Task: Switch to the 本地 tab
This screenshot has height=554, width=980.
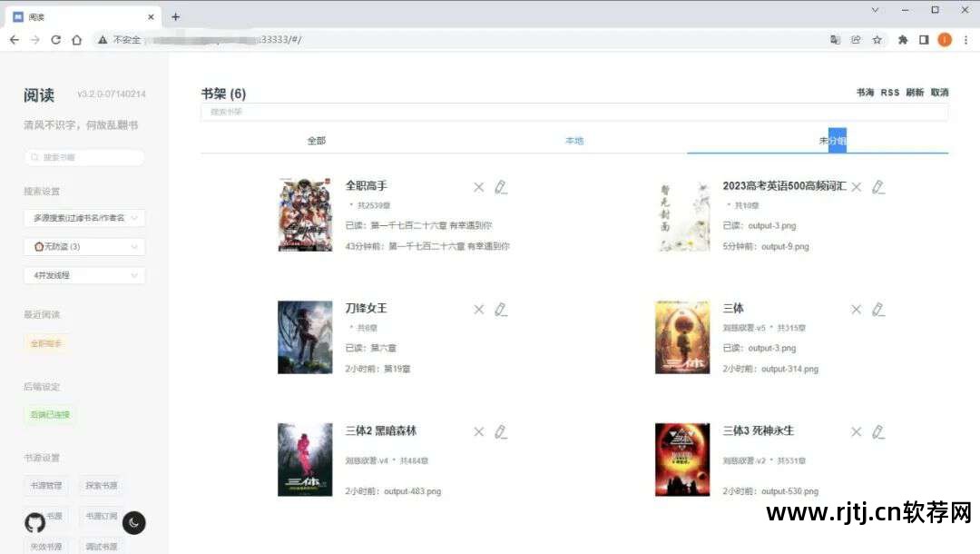Action: (574, 141)
